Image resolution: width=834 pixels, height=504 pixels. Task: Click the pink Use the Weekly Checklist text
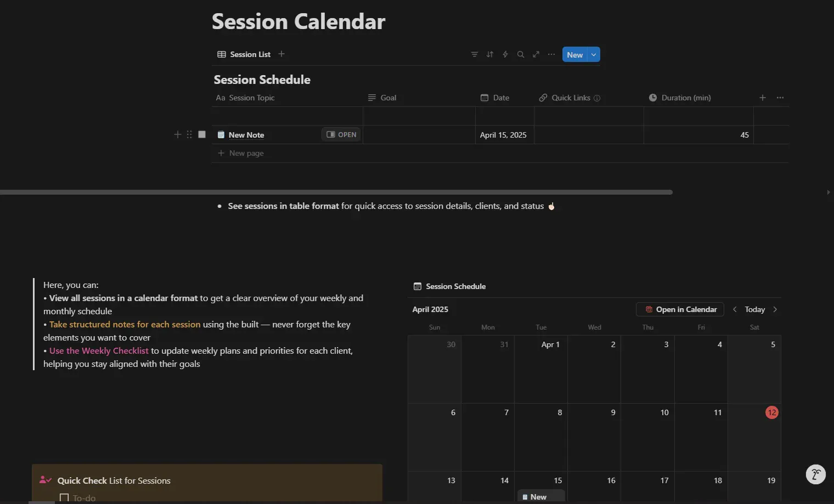[x=99, y=350]
